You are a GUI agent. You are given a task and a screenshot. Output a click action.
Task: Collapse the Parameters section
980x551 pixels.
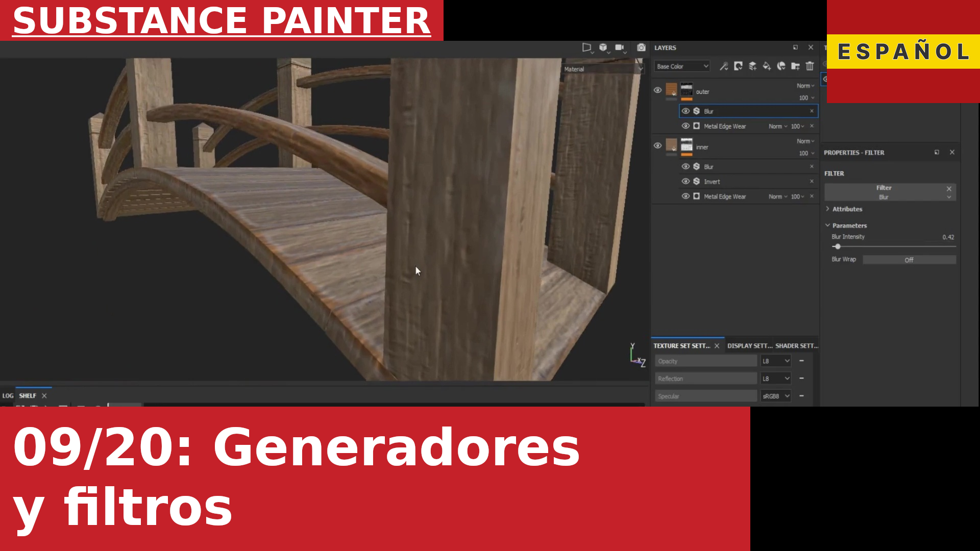[x=846, y=226]
